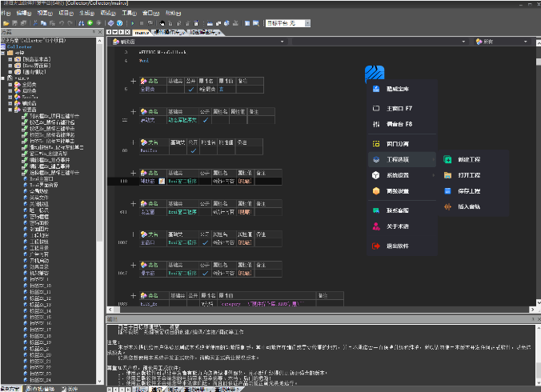Toggle the 公开 checkmark in line 5 row

[190, 90]
